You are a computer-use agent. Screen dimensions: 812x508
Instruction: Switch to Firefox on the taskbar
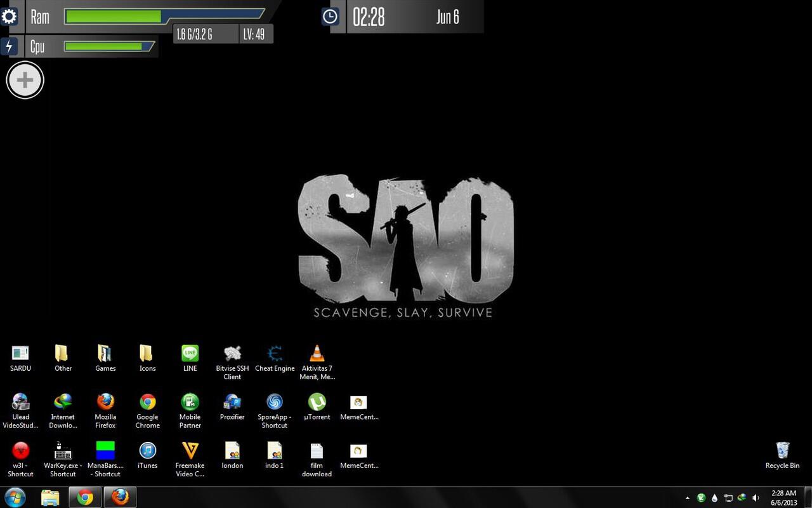120,497
